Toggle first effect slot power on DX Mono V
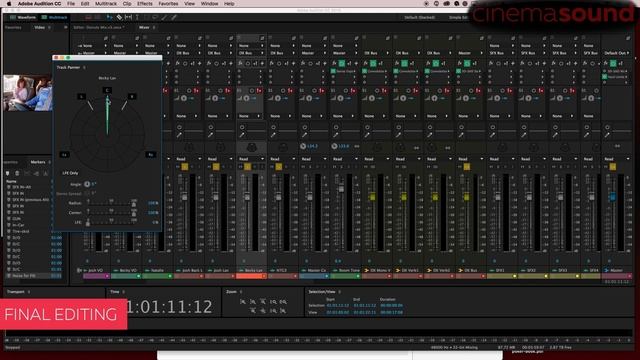640x360 pixels. click(365, 71)
